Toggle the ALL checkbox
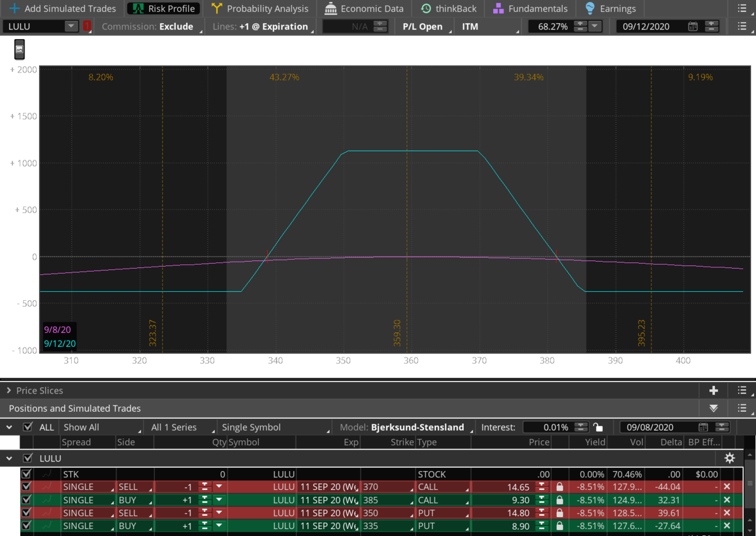 [28, 427]
